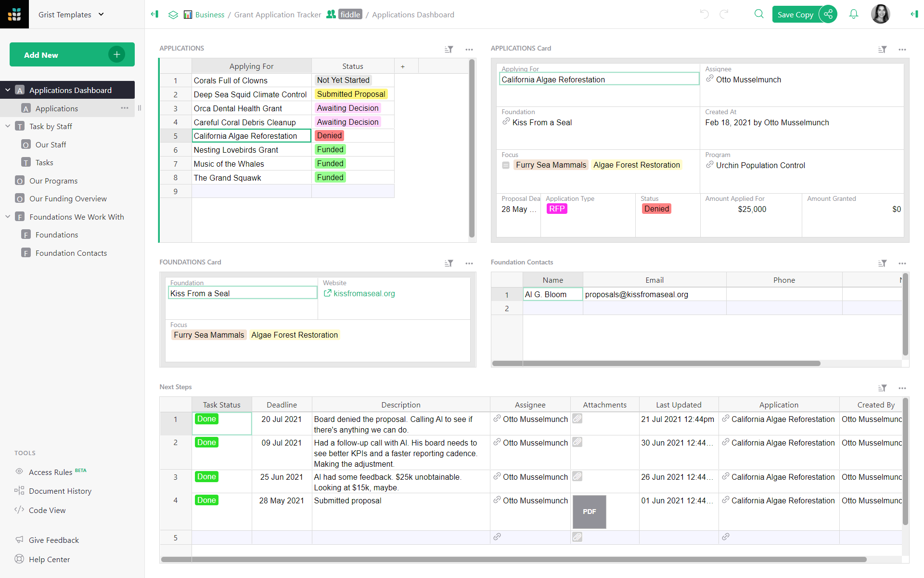Open options menu for Applications in sidebar
Screen dimensions: 924x578
(x=125, y=108)
